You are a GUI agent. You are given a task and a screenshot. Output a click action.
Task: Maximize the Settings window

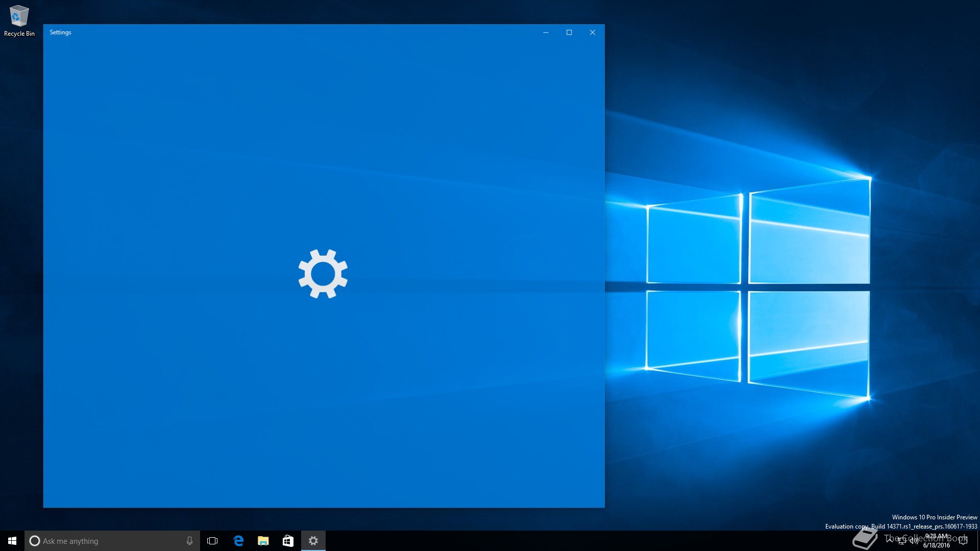(x=569, y=33)
